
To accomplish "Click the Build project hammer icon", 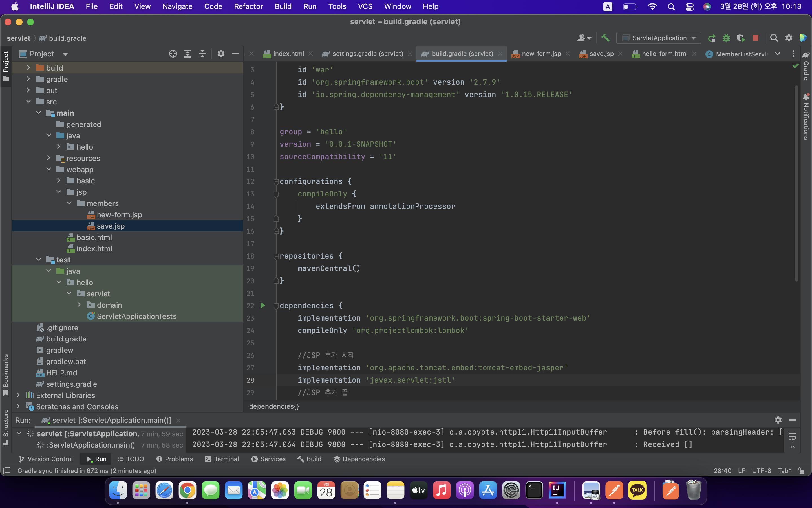I will (x=605, y=38).
